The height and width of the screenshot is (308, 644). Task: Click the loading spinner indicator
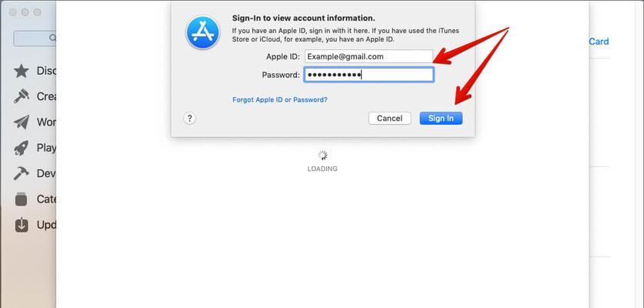tap(323, 156)
